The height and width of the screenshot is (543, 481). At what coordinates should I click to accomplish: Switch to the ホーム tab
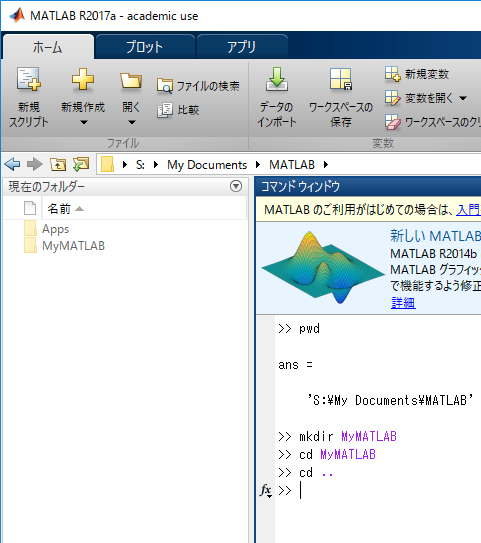[x=48, y=47]
